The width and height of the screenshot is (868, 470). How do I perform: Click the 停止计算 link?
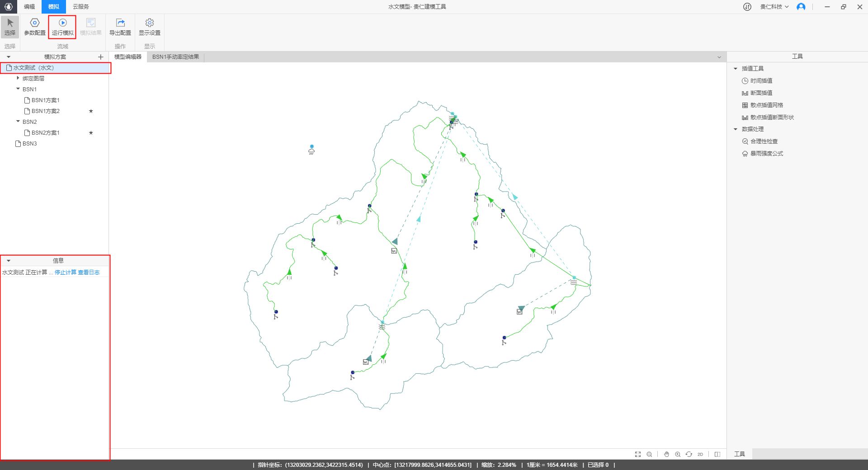66,273
